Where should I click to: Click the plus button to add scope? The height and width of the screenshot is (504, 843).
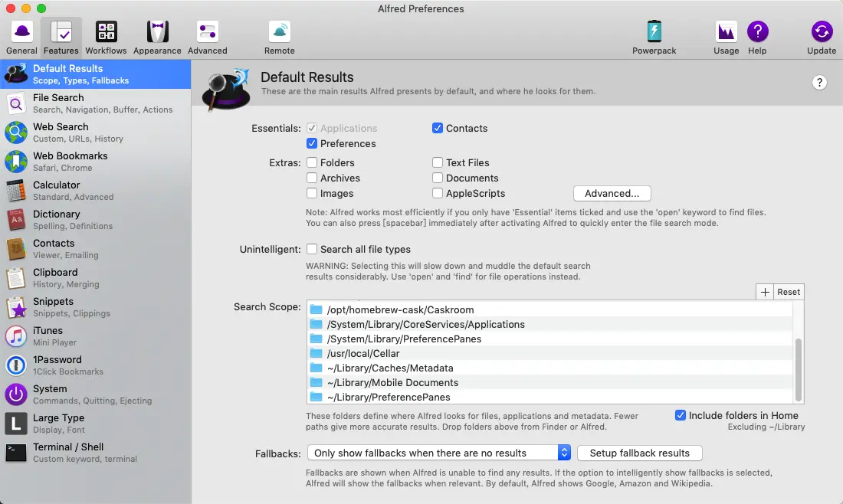click(765, 292)
